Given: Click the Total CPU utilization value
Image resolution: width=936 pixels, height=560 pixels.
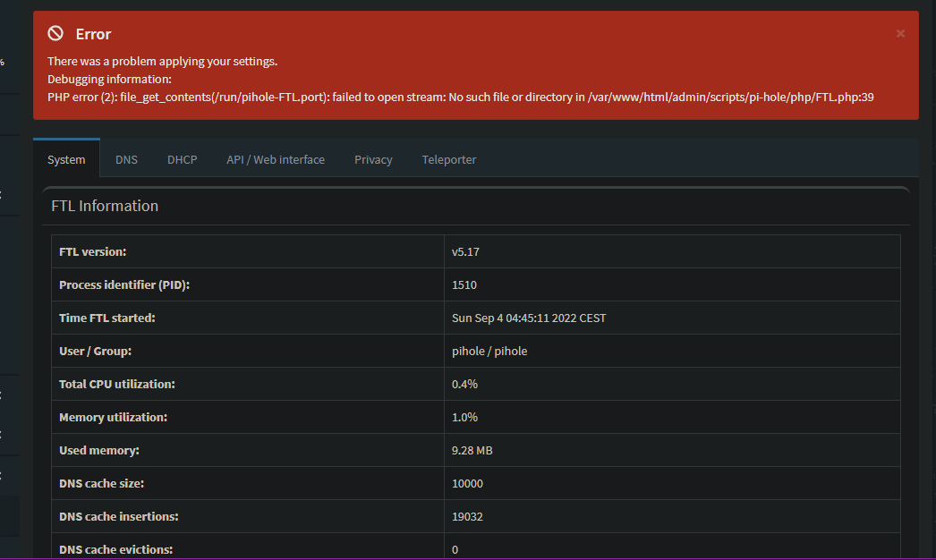Looking at the screenshot, I should coord(464,385).
